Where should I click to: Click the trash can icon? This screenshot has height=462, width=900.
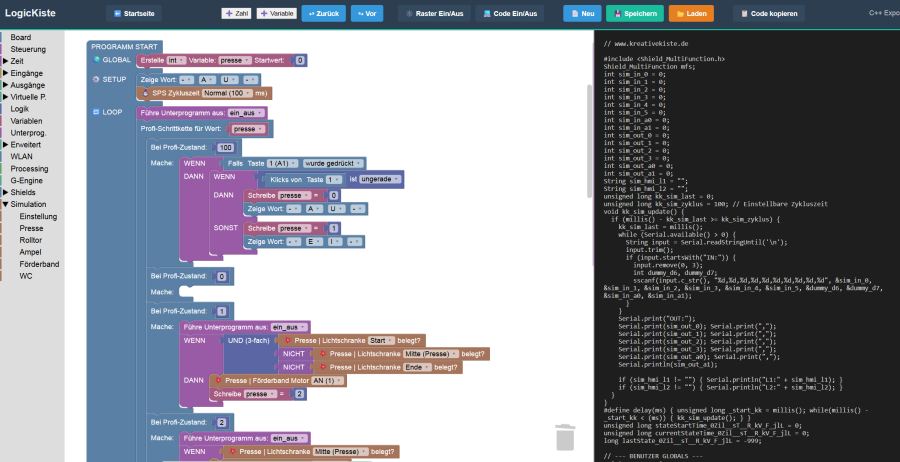(565, 437)
